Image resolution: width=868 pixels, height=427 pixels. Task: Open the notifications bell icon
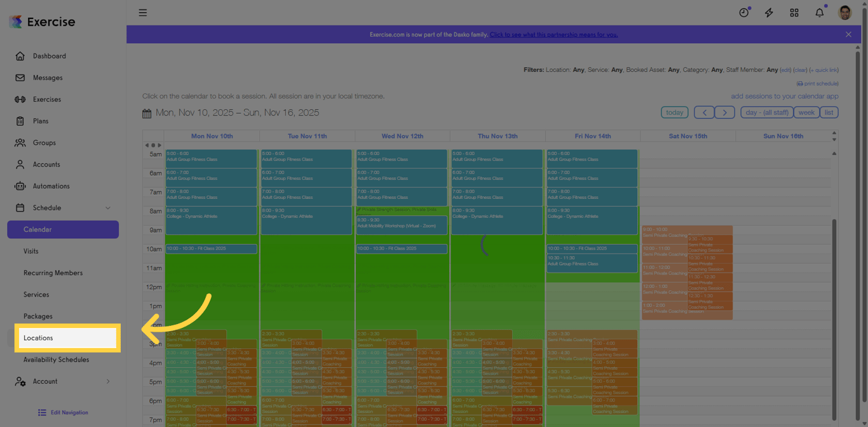pyautogui.click(x=820, y=13)
